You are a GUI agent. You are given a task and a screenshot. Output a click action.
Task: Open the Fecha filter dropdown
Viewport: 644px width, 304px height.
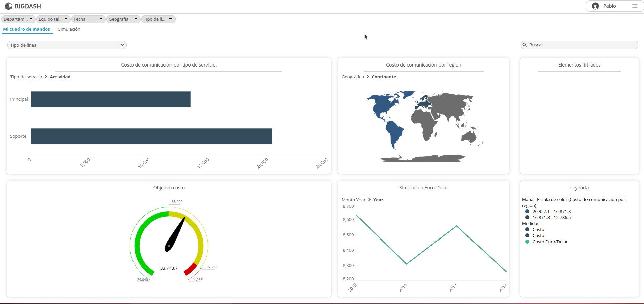(x=88, y=19)
